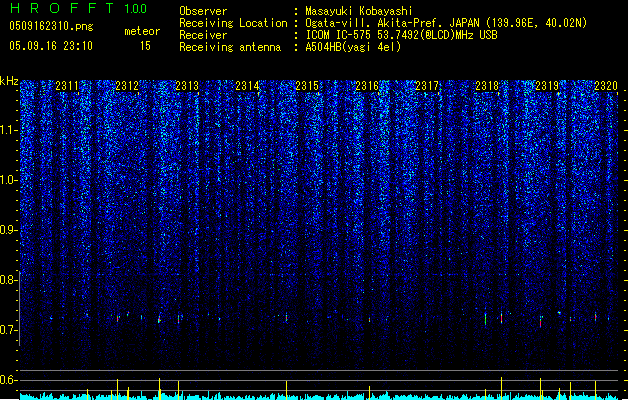Click the meteor echo just before 2315
The width and height of the screenshot is (629, 400).
point(286,317)
